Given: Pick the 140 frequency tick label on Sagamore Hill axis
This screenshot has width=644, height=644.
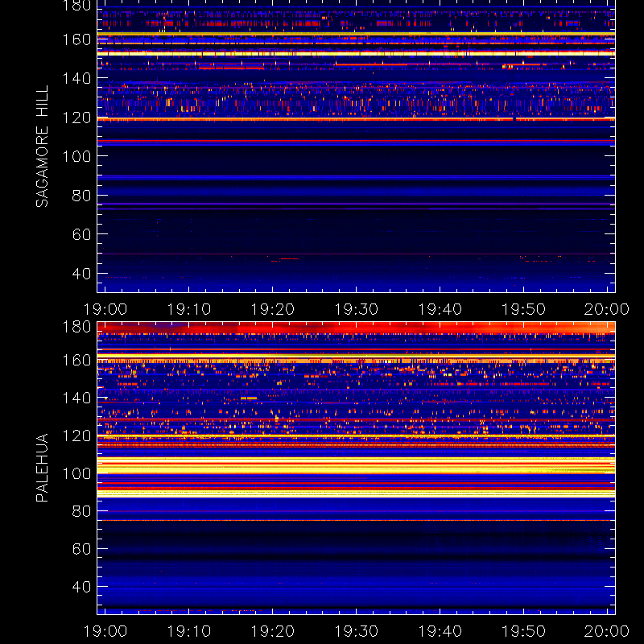Looking at the screenshot, I should [x=76, y=78].
